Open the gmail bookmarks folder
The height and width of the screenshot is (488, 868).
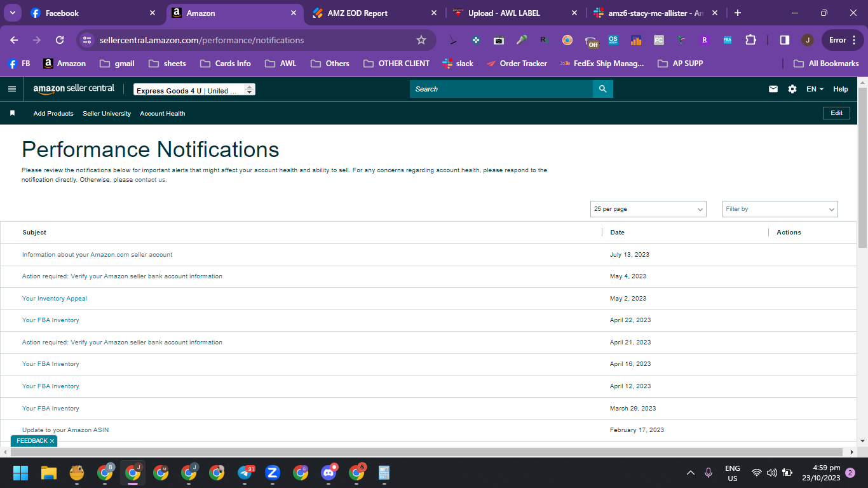coord(118,64)
